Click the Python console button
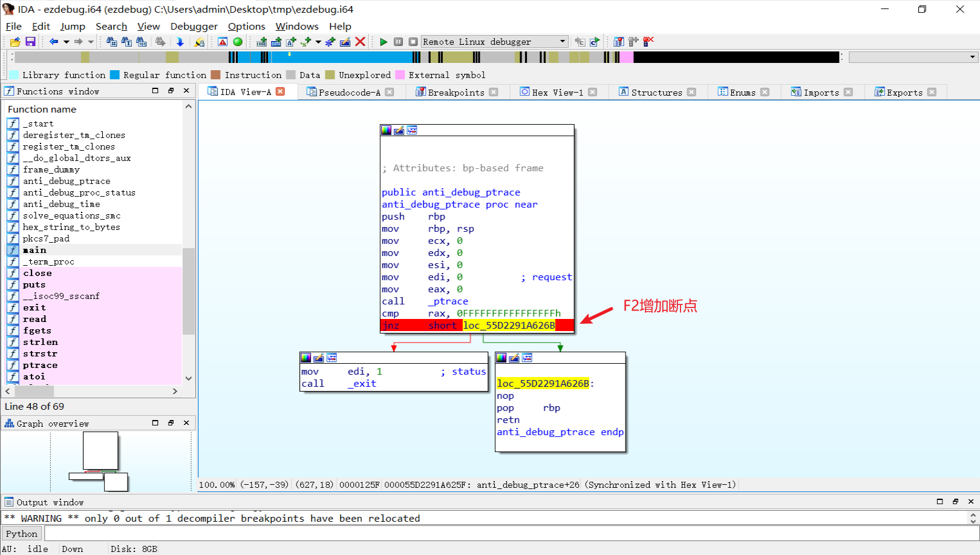Screen dimensions: 980x555 pyautogui.click(x=22, y=534)
